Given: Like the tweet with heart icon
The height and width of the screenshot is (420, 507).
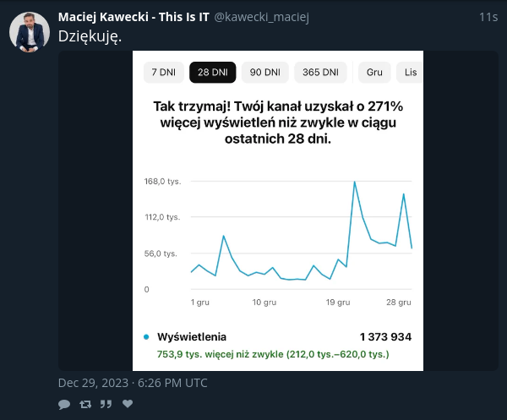Looking at the screenshot, I should coord(128,403).
